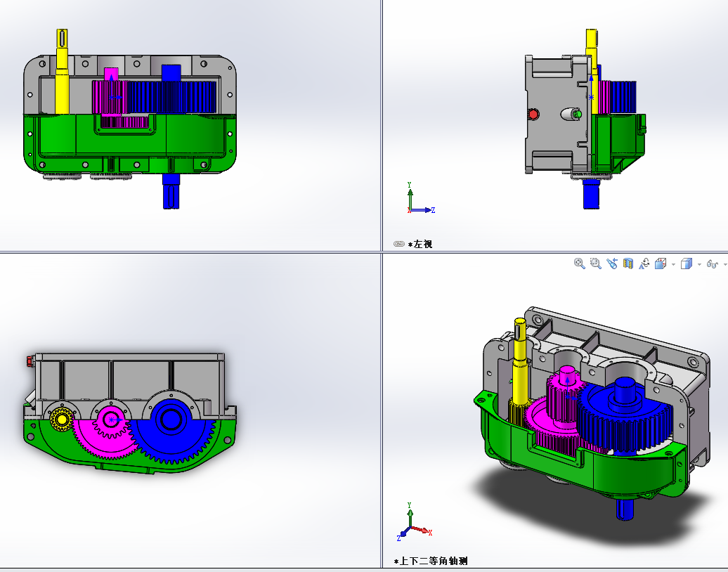Click the *左视 view label

point(420,245)
